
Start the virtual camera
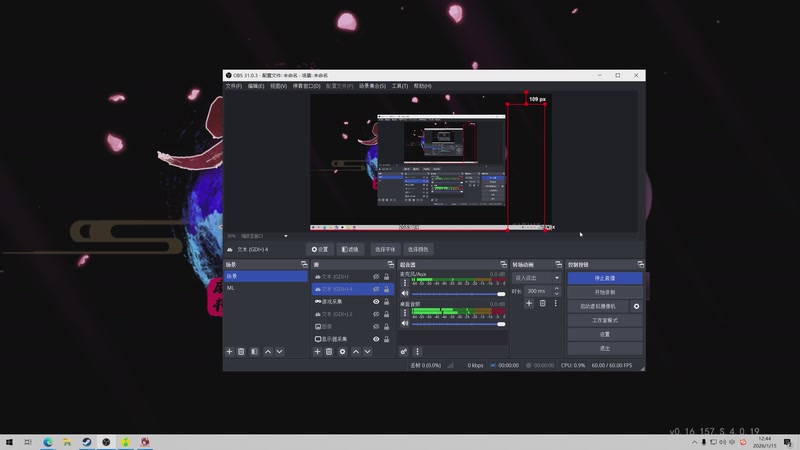(x=598, y=306)
